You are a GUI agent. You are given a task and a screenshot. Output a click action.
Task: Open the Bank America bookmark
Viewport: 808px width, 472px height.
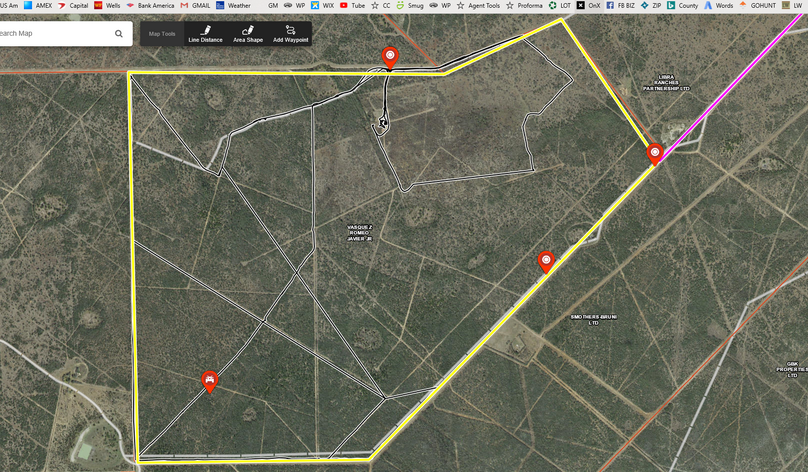[149, 5]
